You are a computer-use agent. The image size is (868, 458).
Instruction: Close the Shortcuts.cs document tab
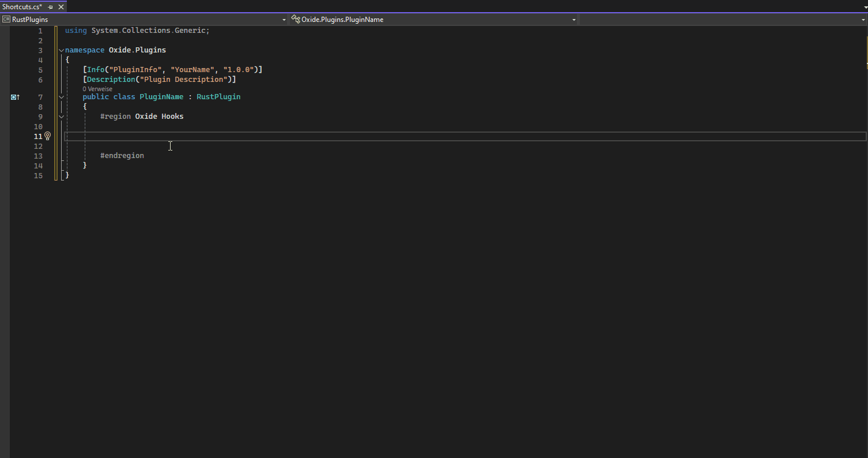(x=61, y=7)
